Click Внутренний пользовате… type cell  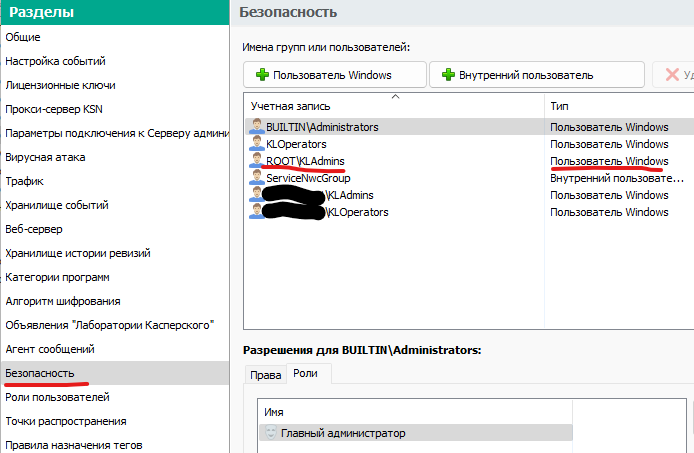(617, 178)
